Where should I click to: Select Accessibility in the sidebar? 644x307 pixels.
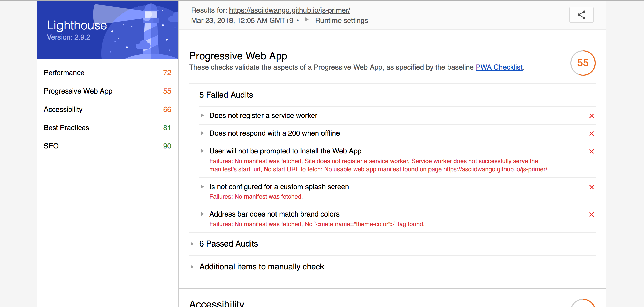click(63, 109)
